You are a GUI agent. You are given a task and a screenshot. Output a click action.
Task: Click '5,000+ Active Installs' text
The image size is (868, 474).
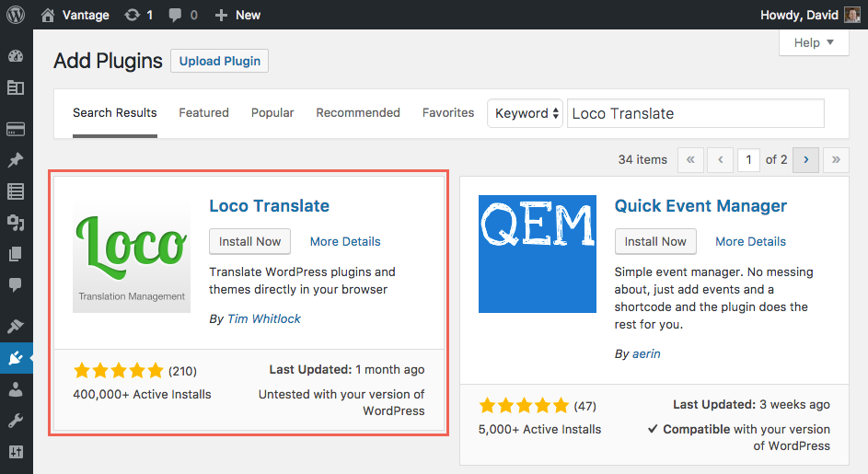point(539,429)
